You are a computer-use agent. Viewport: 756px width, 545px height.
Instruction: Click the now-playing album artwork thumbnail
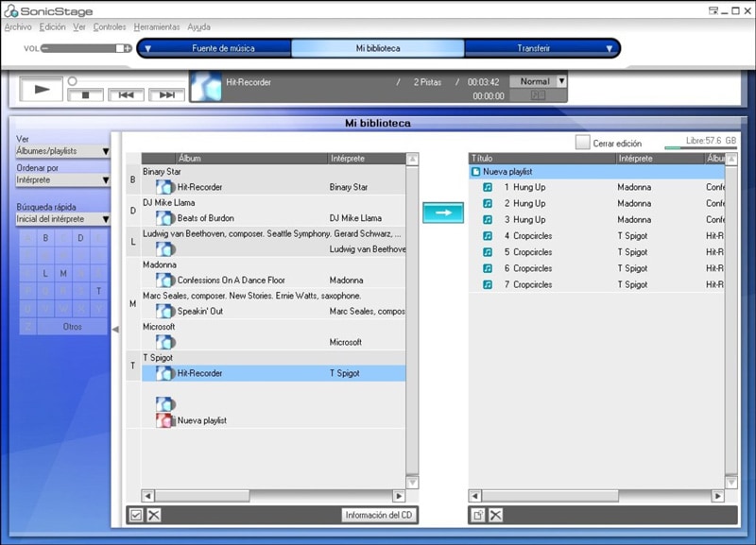pos(206,87)
